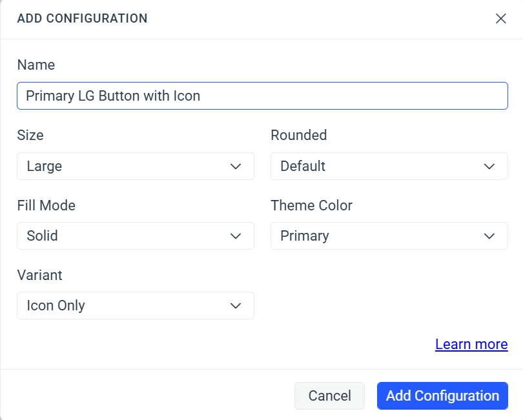Open the Variant dropdown showing Icon Only
The height and width of the screenshot is (420, 523).
(136, 305)
